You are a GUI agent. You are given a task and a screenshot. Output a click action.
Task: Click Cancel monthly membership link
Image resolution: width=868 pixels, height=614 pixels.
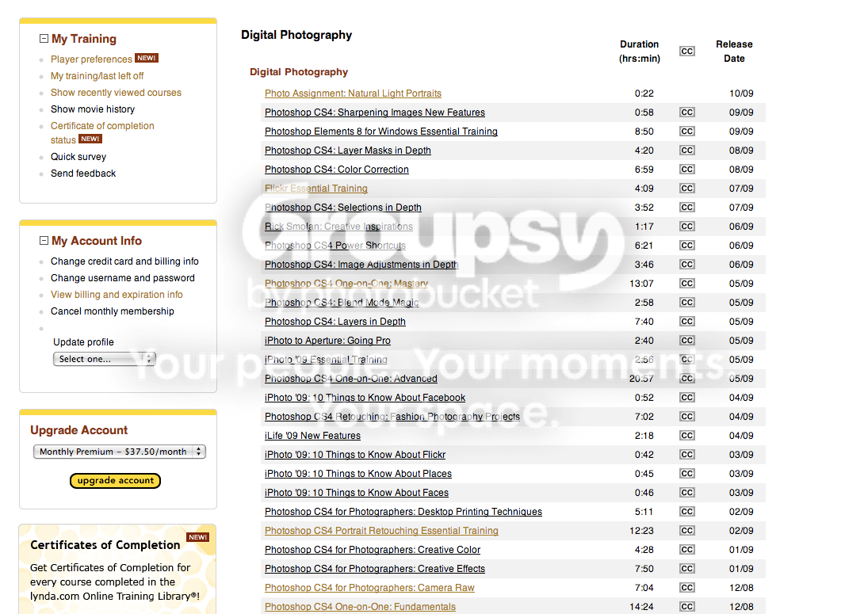point(113,311)
